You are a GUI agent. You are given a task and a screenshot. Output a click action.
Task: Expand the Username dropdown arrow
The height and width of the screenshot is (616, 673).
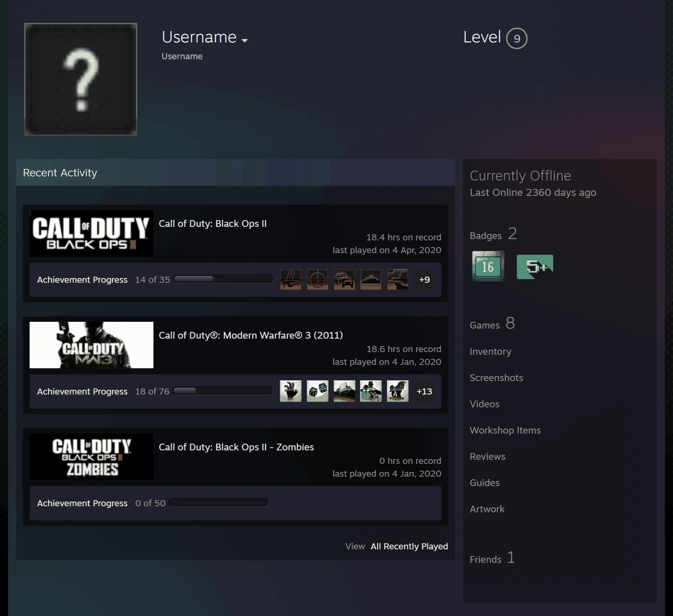(x=245, y=40)
